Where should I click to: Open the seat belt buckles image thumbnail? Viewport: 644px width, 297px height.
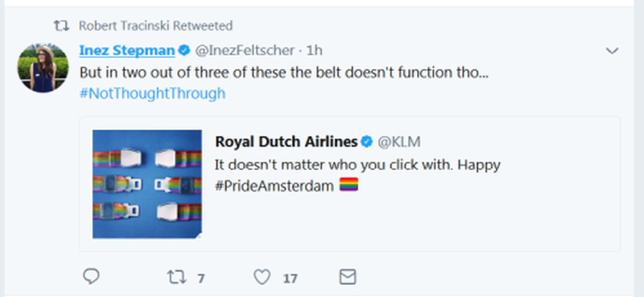tap(147, 184)
